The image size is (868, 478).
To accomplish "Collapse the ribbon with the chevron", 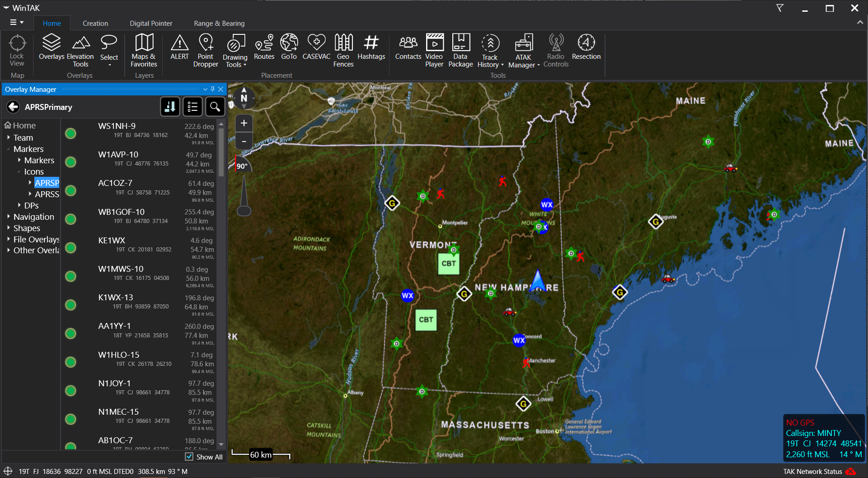I will (x=859, y=22).
